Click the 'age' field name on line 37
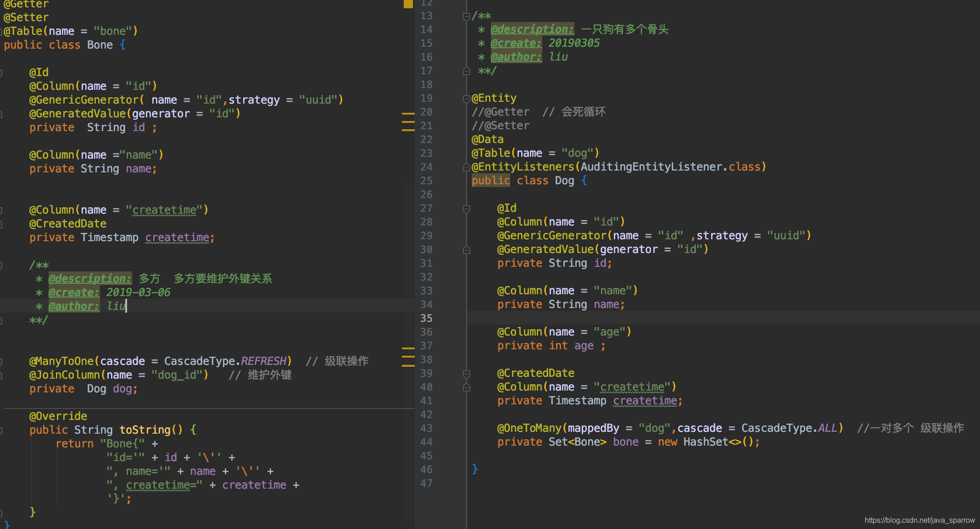This screenshot has height=529, width=980. pyautogui.click(x=584, y=346)
